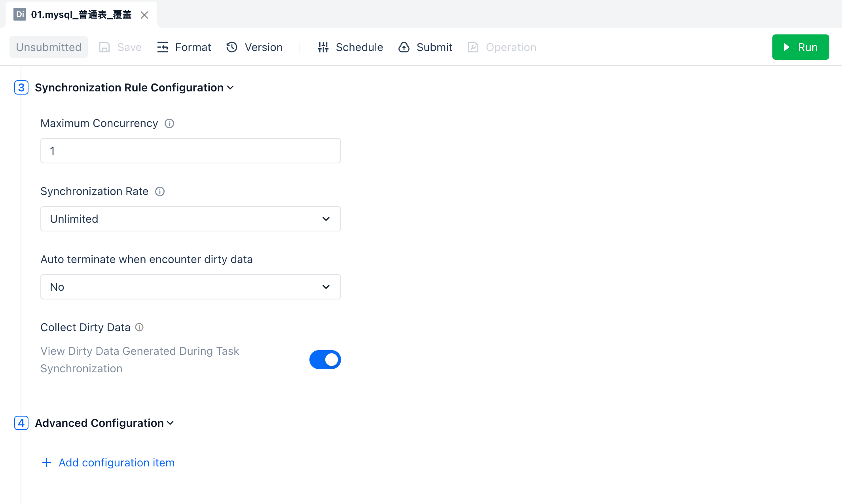This screenshot has width=842, height=504.
Task: Collapse Synchronization Rule Configuration section
Action: point(135,87)
